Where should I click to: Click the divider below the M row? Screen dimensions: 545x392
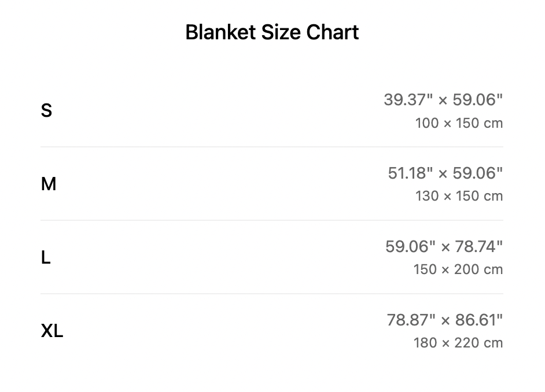[x=272, y=220]
